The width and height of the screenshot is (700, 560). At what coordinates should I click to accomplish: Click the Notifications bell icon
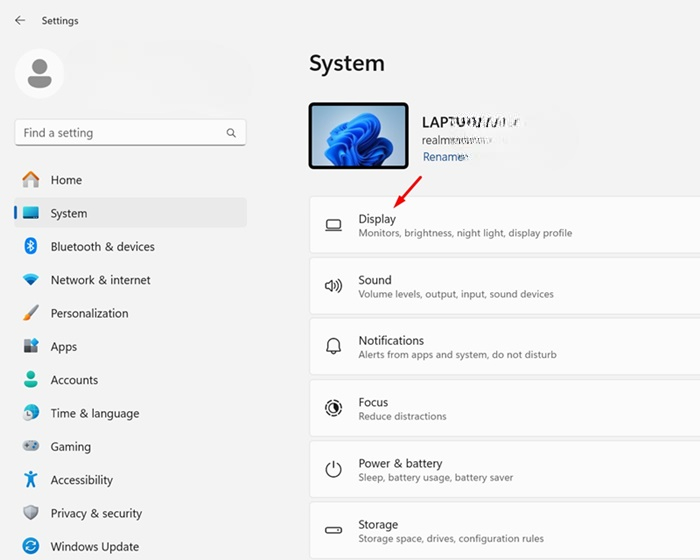(333, 346)
